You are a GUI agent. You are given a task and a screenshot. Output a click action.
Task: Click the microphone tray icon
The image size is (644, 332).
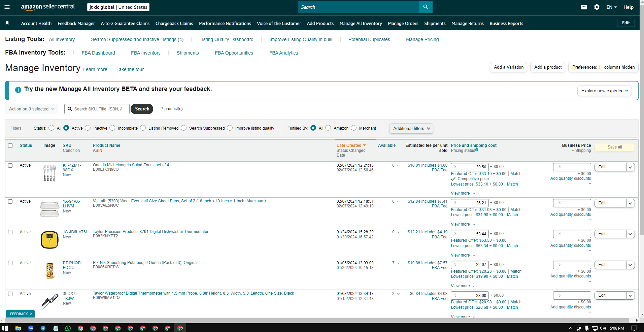pos(586,328)
